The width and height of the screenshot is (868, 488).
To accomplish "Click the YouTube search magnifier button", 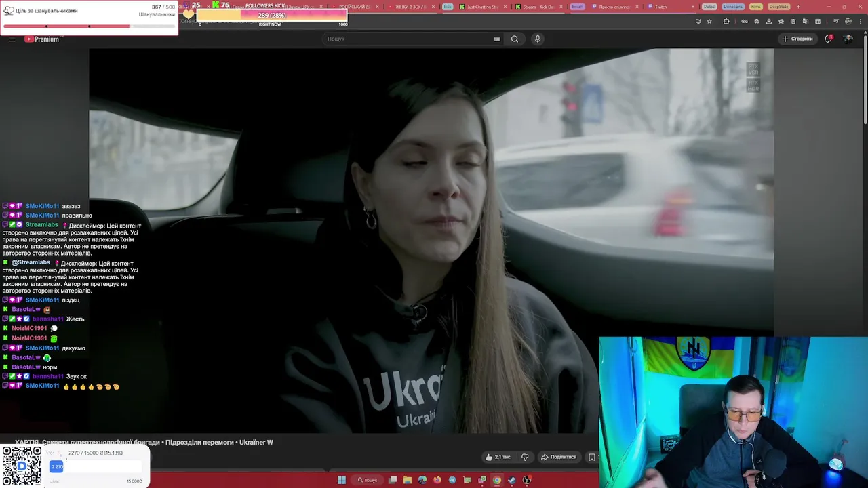I will point(515,39).
